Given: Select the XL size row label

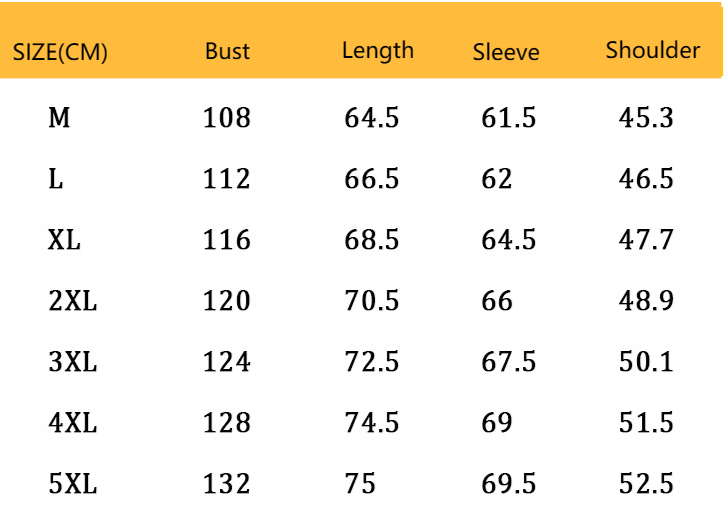Looking at the screenshot, I should [64, 241].
